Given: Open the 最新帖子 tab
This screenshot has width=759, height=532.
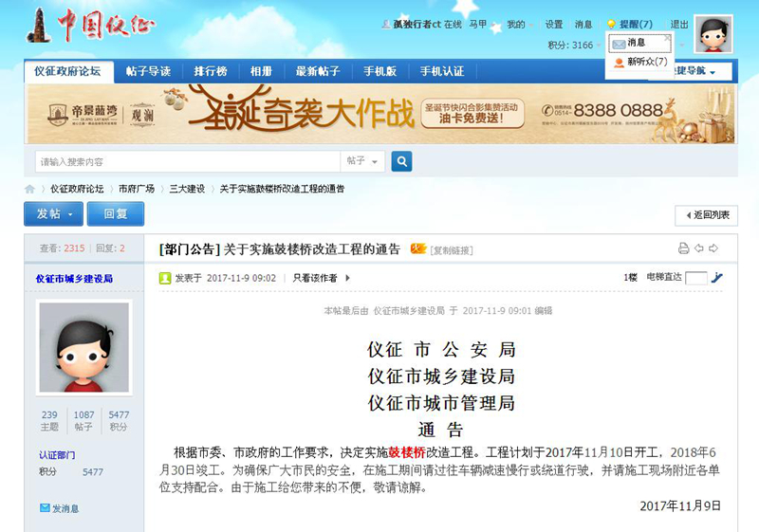Looking at the screenshot, I should tap(318, 71).
